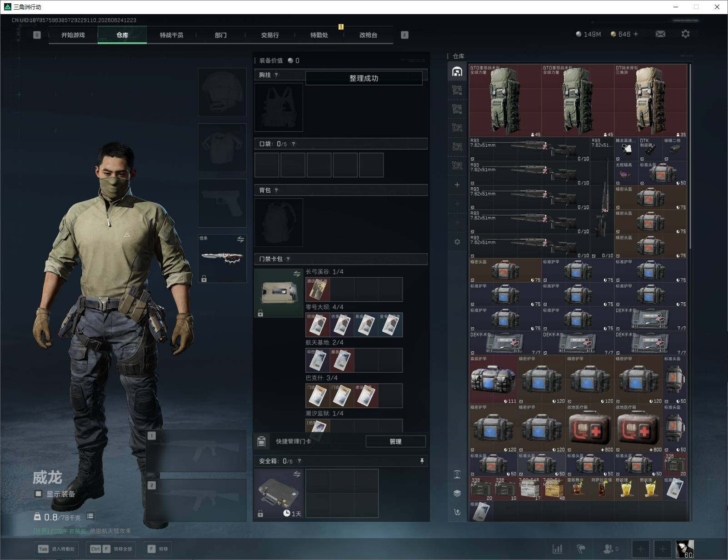
Task: Select primary weapon slot 1
Action: pos(196,451)
